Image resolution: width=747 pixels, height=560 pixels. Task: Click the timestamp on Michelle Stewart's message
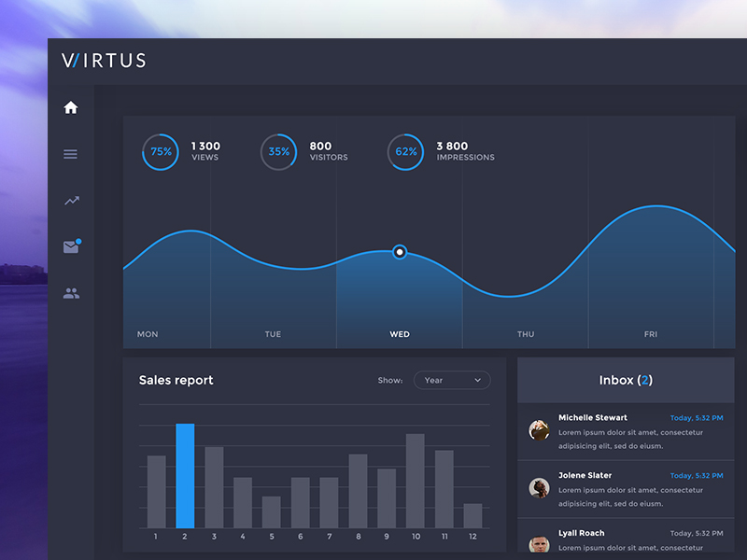[697, 417]
